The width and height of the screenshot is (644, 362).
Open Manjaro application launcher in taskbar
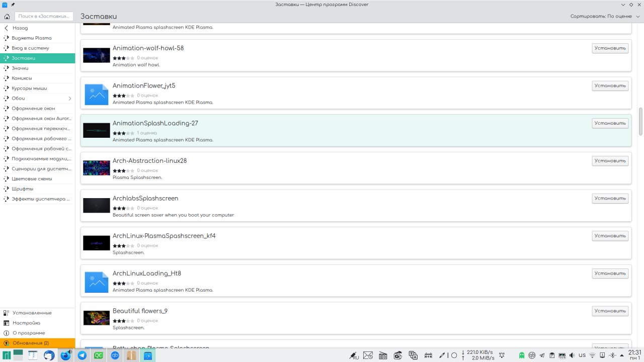tap(6, 355)
